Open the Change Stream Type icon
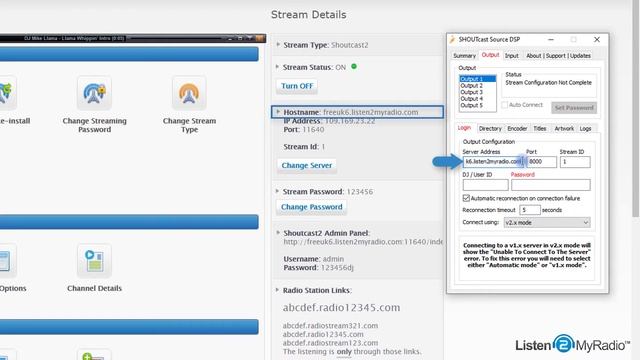This screenshot has height=360, width=640. 189,93
